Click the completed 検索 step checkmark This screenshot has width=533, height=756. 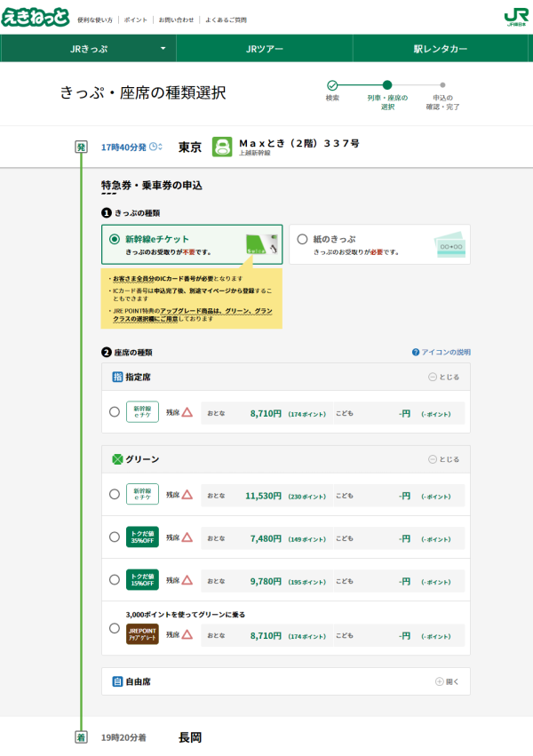tap(332, 85)
